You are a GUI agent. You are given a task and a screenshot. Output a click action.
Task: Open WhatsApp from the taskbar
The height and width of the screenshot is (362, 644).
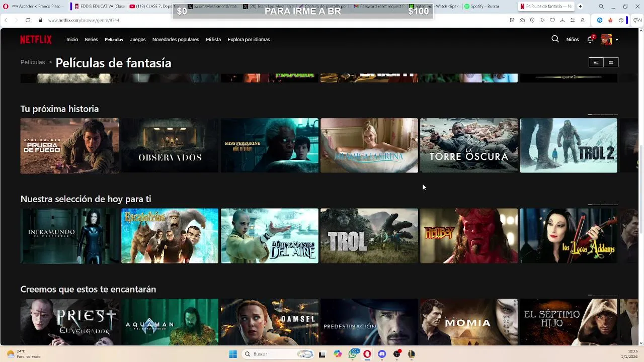(x=353, y=354)
